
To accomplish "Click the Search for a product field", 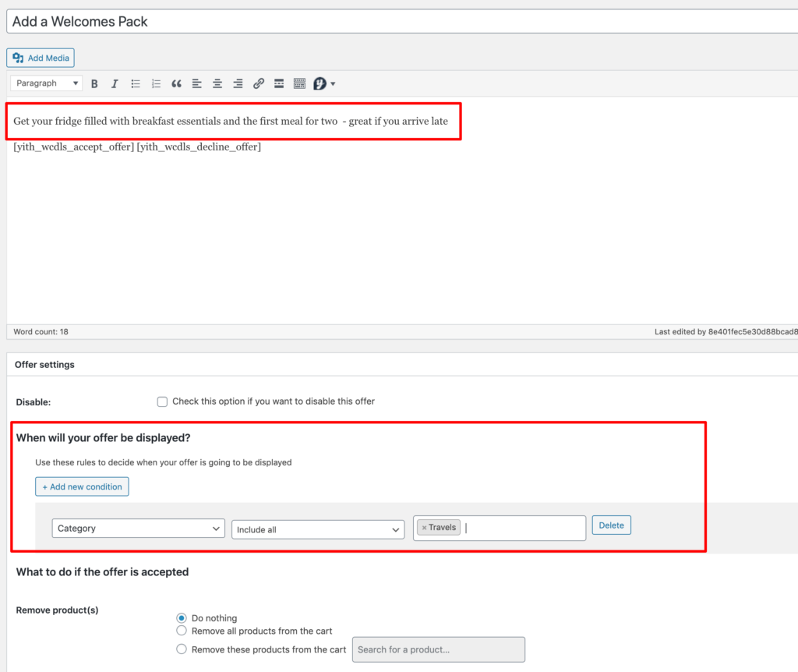I will pos(439,649).
